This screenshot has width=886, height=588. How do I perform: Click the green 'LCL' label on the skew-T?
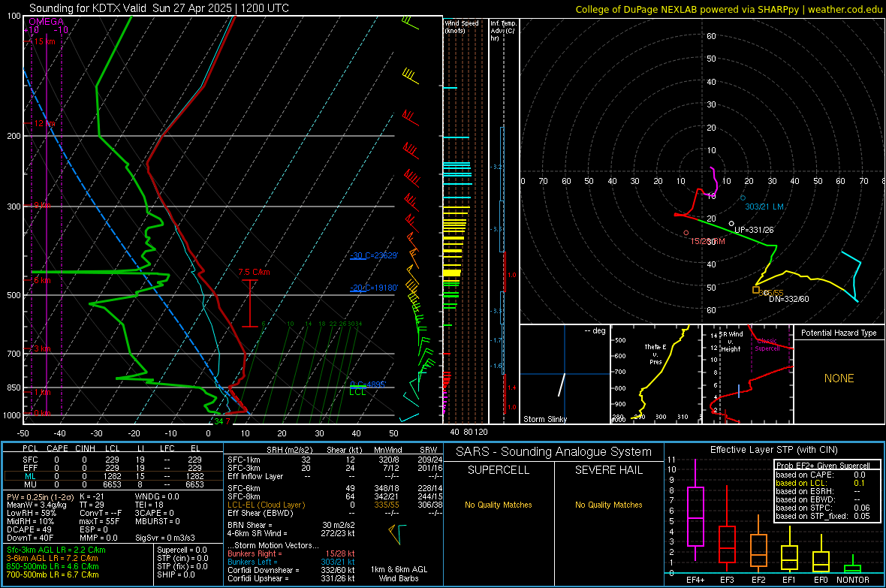pyautogui.click(x=357, y=392)
